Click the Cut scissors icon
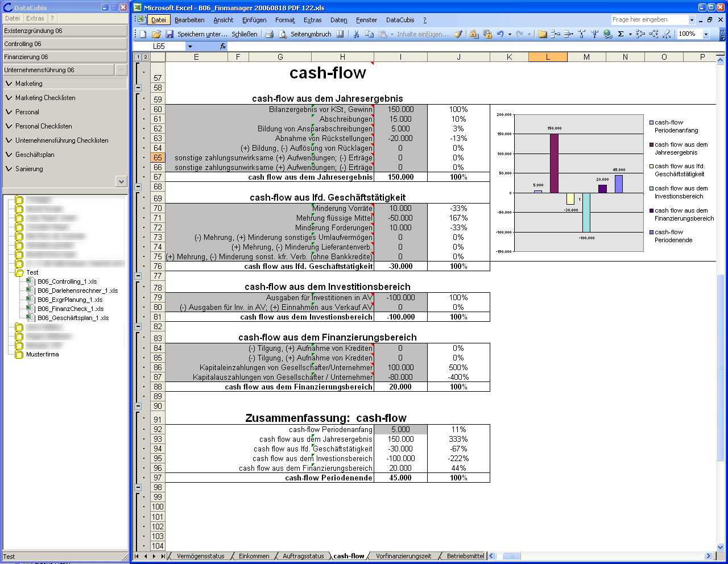This screenshot has height=564, width=728. [356, 34]
